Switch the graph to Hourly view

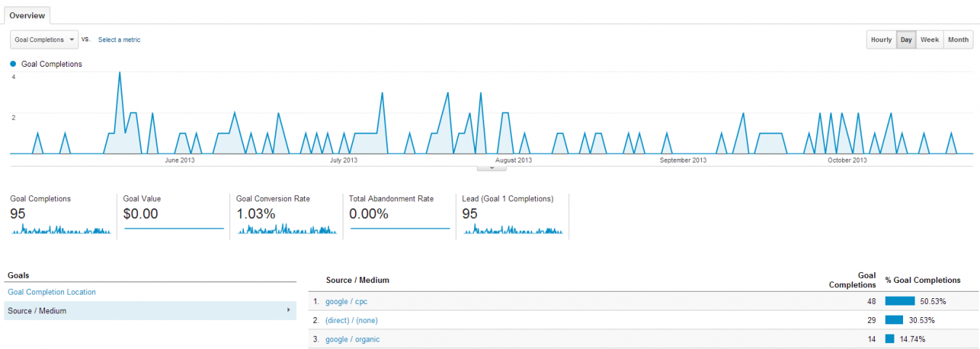[881, 40]
